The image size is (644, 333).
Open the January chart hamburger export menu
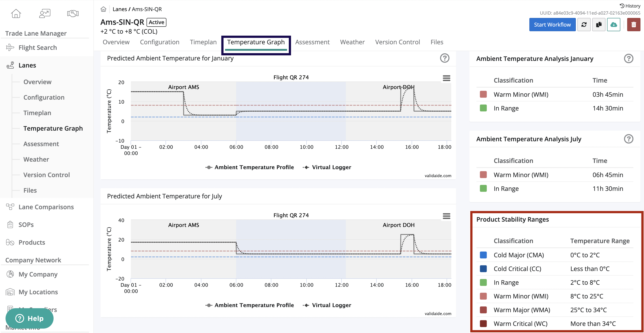447,78
